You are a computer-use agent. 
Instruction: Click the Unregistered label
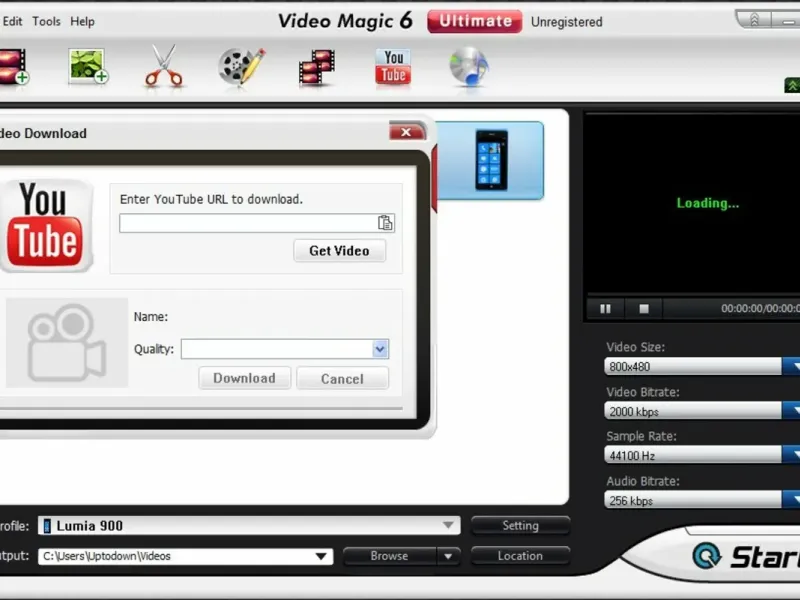(566, 22)
